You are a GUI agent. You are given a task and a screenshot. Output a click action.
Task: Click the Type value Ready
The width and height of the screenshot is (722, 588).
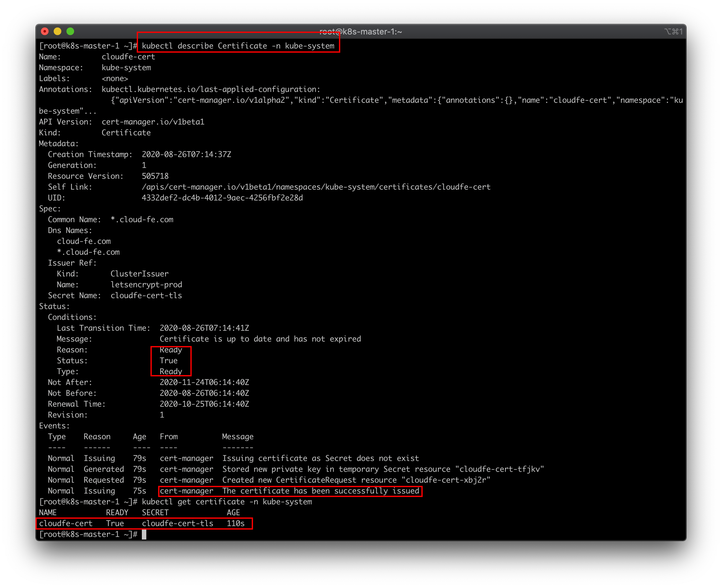click(171, 372)
